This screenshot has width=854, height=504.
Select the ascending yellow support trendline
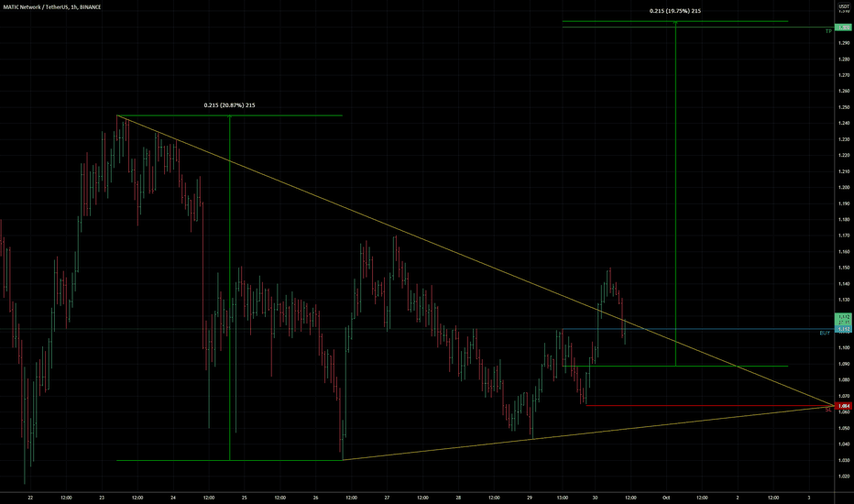(x=588, y=433)
